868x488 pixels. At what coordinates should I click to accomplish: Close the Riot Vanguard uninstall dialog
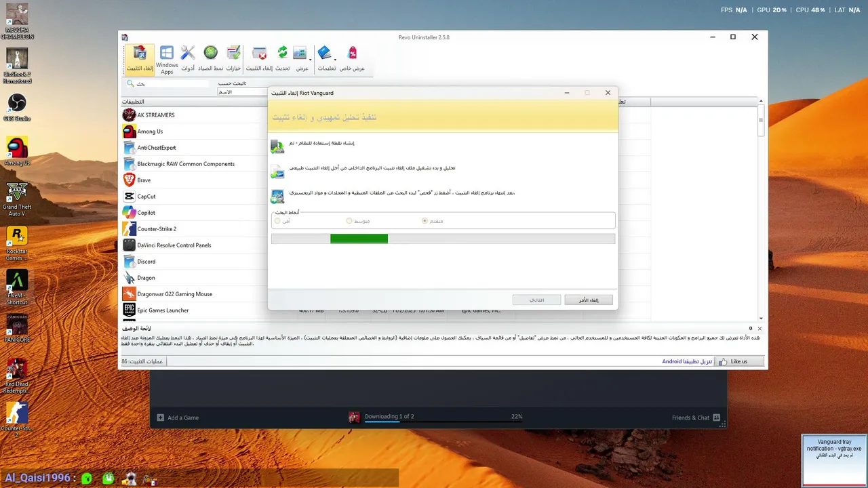point(608,93)
